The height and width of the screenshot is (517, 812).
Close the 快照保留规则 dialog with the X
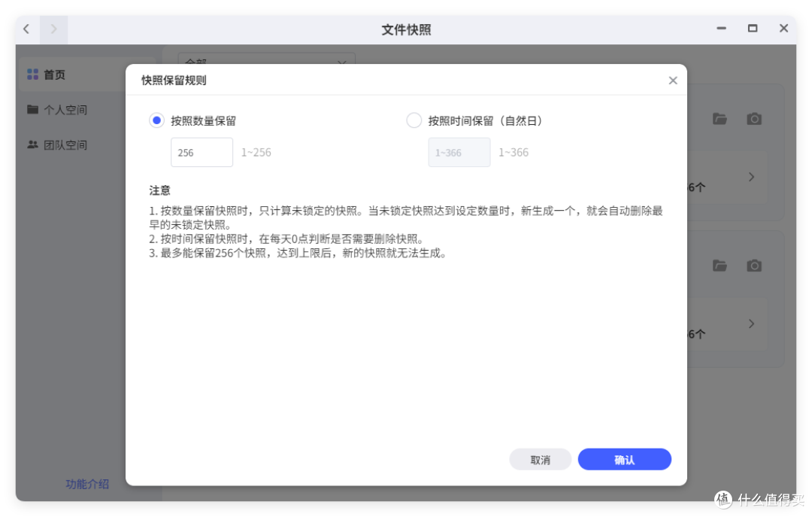[x=673, y=81]
